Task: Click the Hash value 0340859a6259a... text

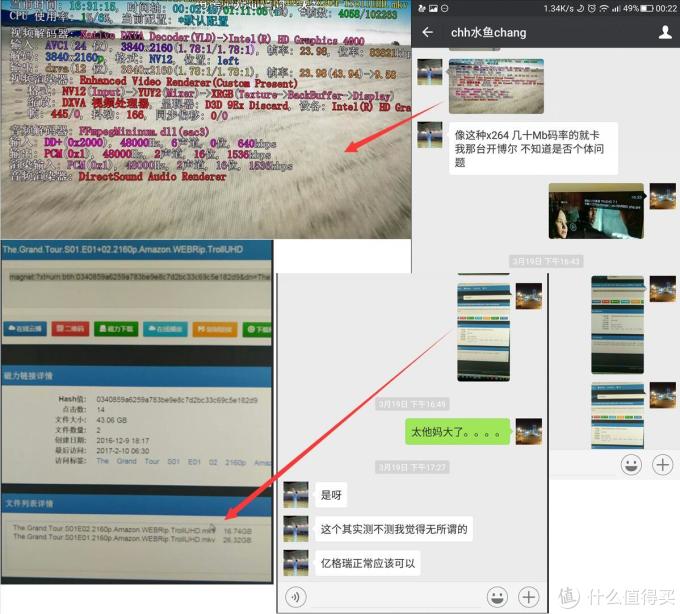Action: click(177, 399)
